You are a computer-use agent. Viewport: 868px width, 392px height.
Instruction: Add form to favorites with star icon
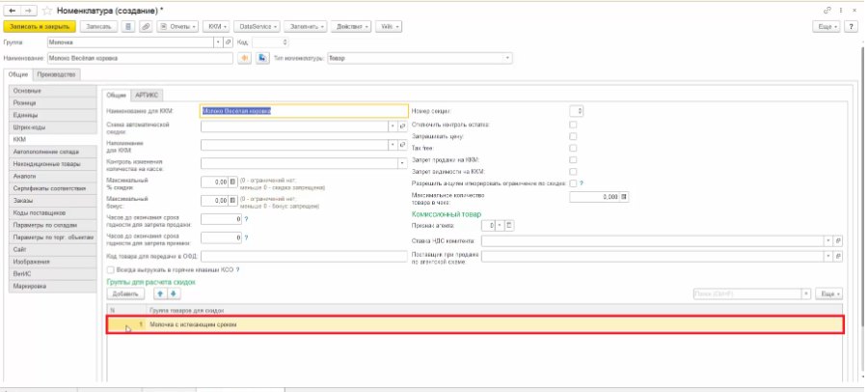coord(47,11)
